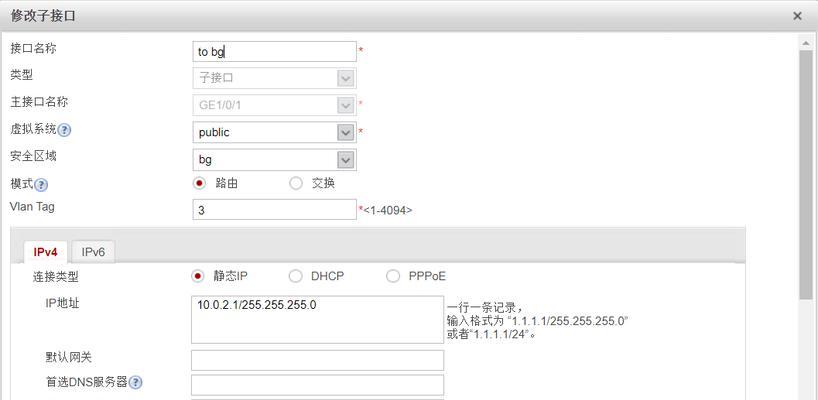Select the DHCP connection type
Viewport: 818px width, 400px height.
pos(296,276)
